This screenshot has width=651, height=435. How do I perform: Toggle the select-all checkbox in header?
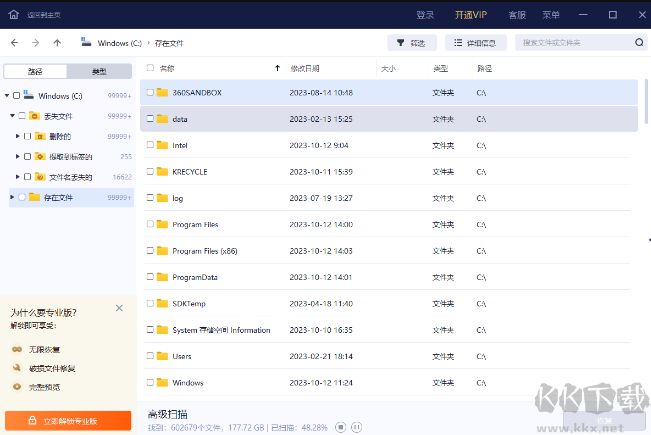(150, 68)
